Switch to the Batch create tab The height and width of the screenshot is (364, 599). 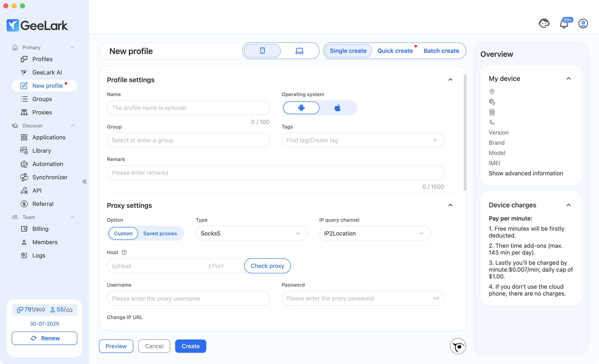[x=441, y=51]
